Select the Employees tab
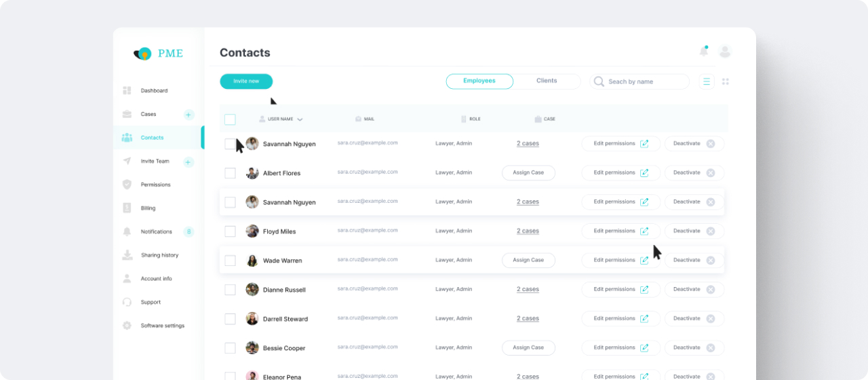The image size is (868, 380). tap(479, 81)
